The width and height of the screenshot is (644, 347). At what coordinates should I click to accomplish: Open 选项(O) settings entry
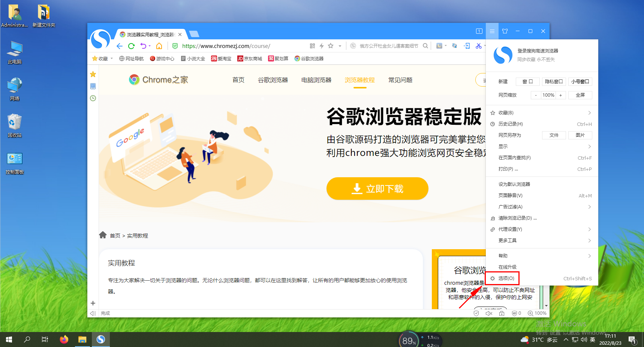click(x=542, y=278)
